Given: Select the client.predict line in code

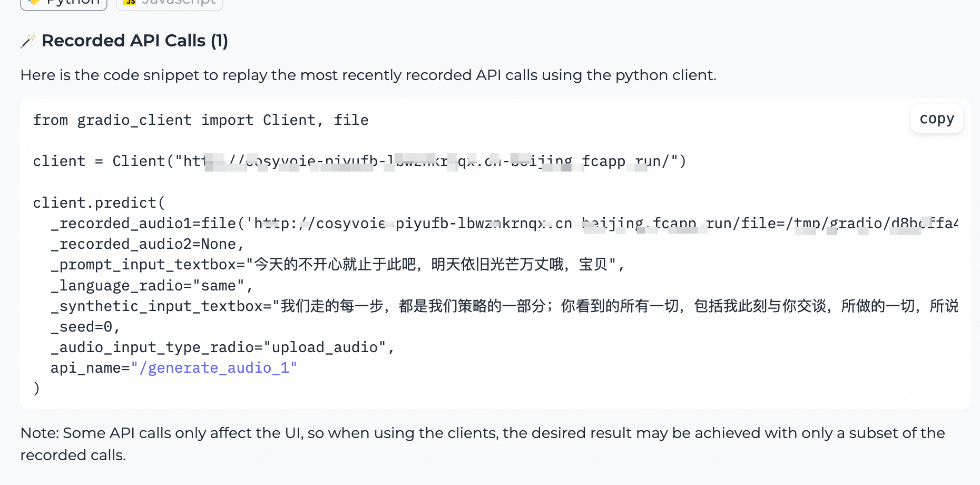Looking at the screenshot, I should click(x=98, y=202).
